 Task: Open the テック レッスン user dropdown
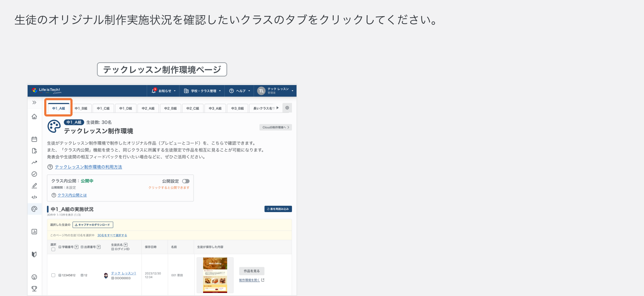pos(276,91)
